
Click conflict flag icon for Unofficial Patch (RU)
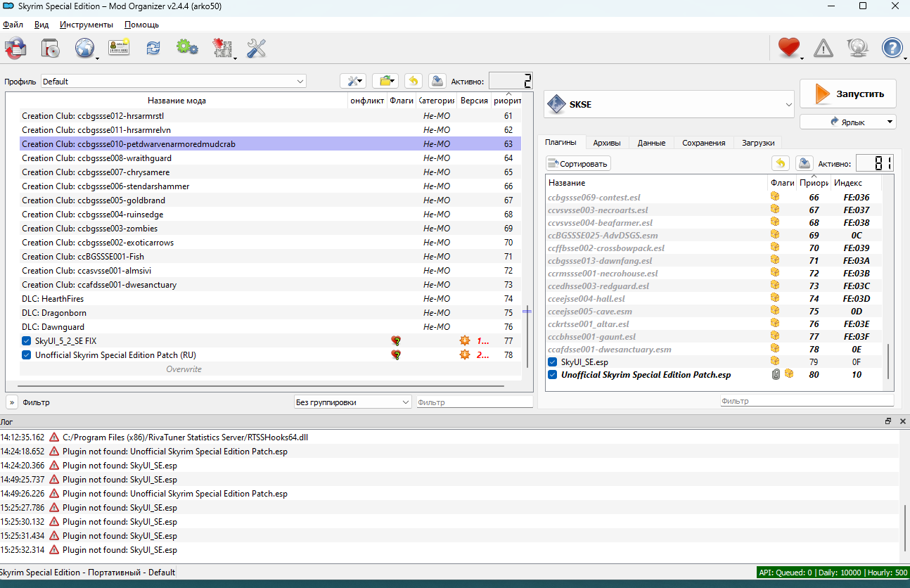396,355
